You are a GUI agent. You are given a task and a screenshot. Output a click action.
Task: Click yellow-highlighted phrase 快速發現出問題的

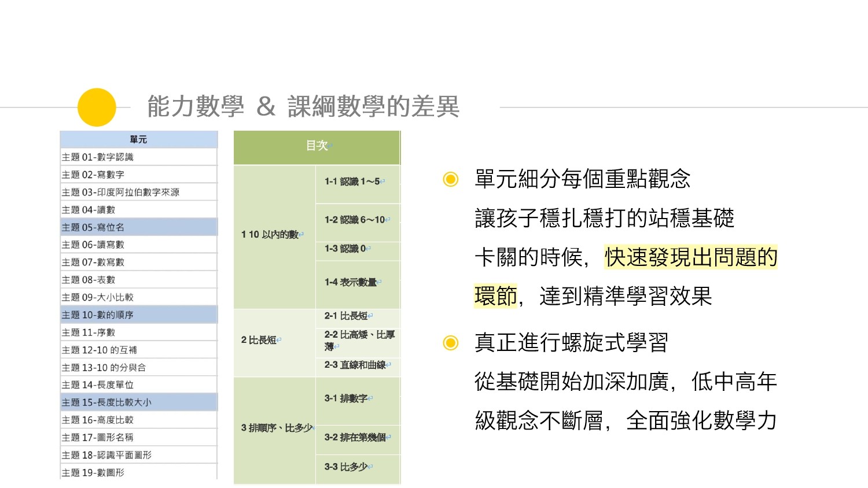691,257
